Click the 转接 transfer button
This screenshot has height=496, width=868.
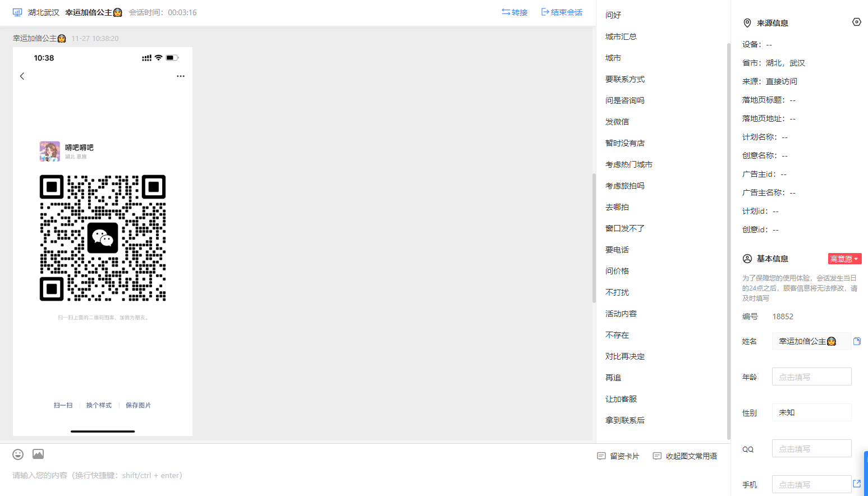point(515,12)
